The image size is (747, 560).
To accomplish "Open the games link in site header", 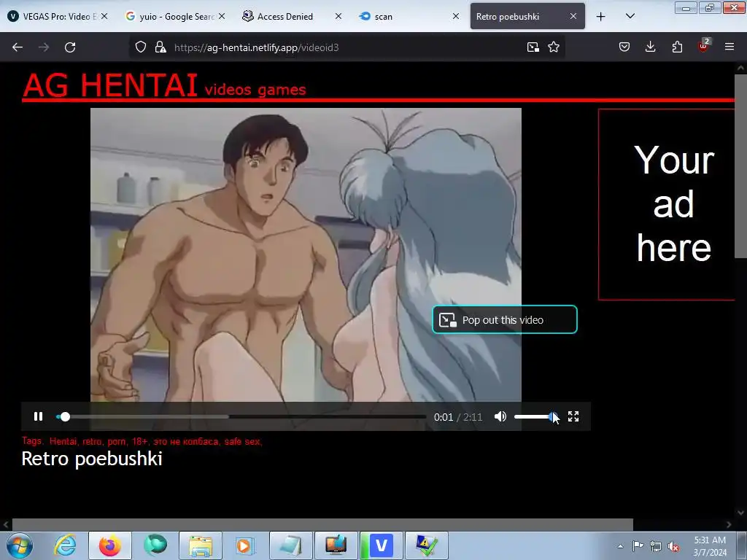I will pyautogui.click(x=282, y=90).
